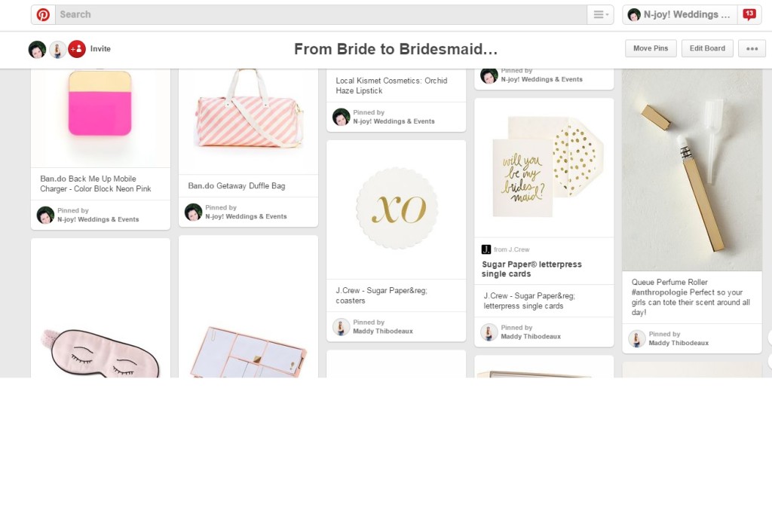Click Maddy's avatar under letterpress cards pin
The width and height of the screenshot is (772, 532).
tap(489, 332)
